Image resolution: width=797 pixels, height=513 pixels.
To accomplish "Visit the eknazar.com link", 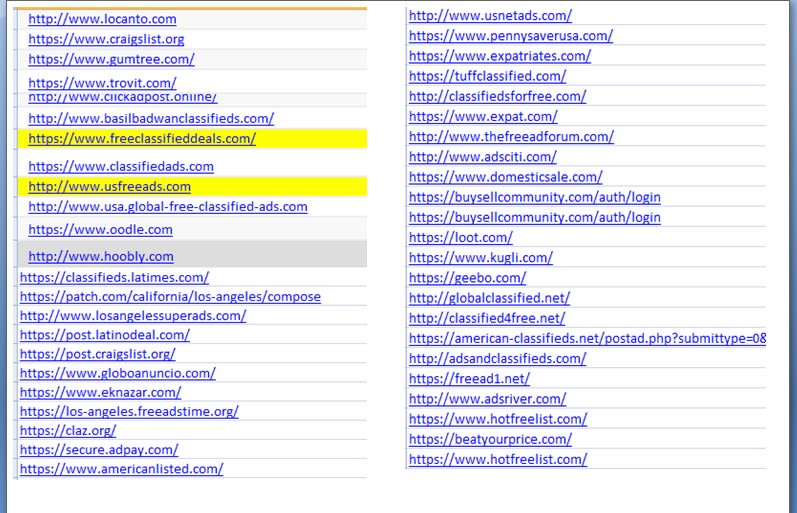I will 100,393.
